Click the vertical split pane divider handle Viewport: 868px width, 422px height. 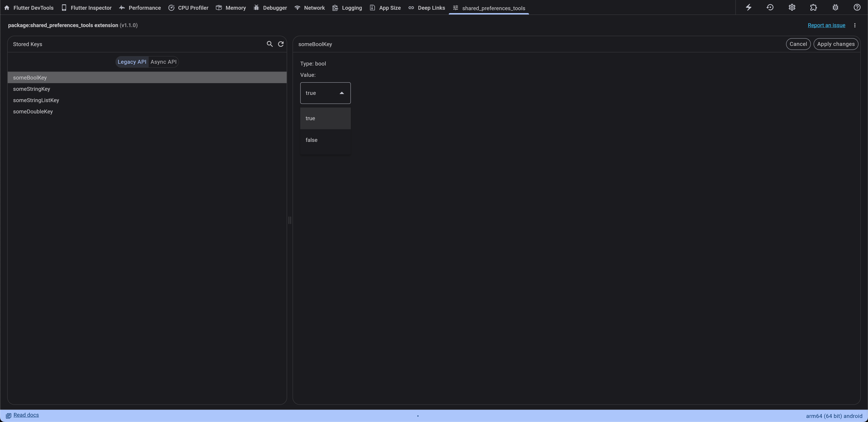click(289, 220)
